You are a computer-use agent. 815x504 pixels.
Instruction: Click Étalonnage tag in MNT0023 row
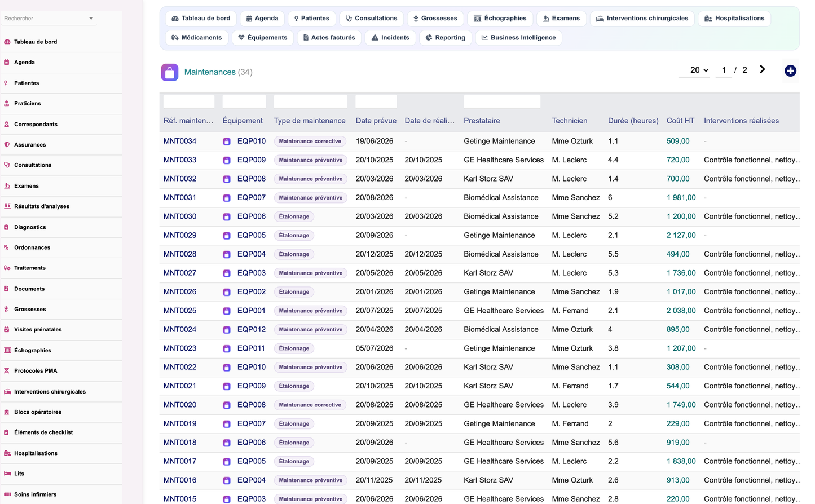294,348
